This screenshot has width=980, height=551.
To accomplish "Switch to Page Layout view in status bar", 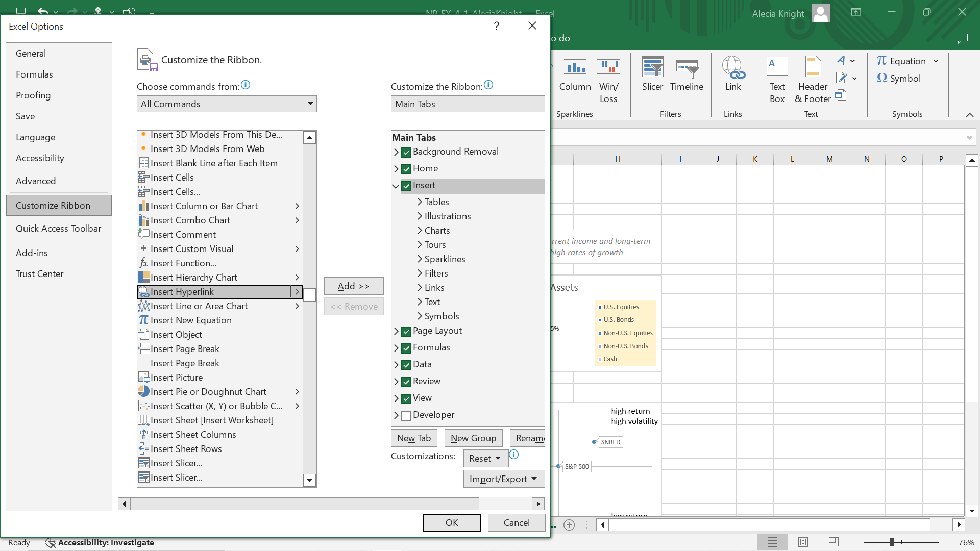I will pos(803,542).
